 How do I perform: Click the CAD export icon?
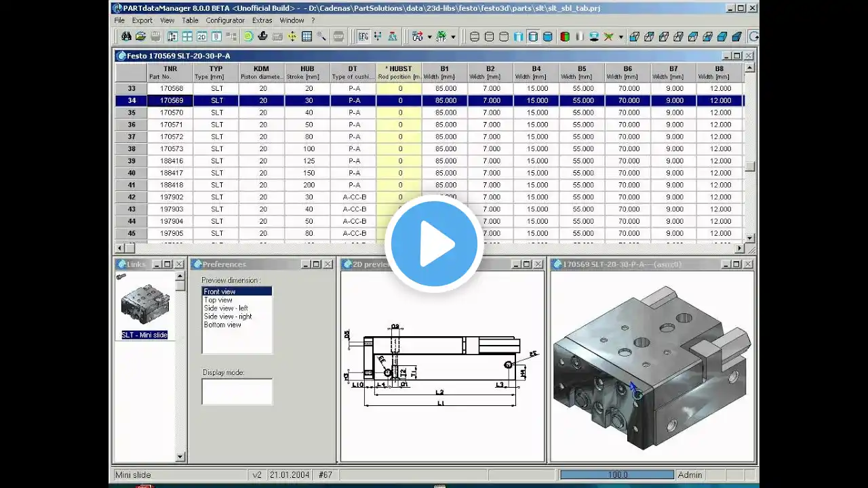[x=418, y=37]
